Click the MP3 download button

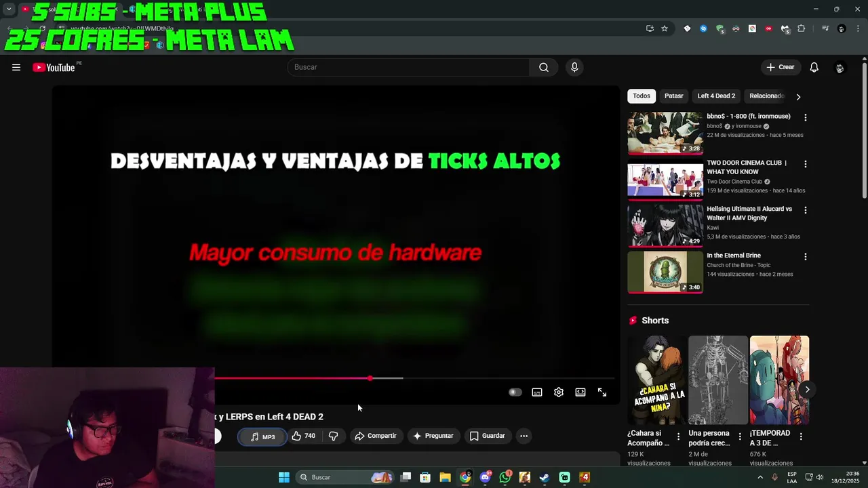coord(262,436)
